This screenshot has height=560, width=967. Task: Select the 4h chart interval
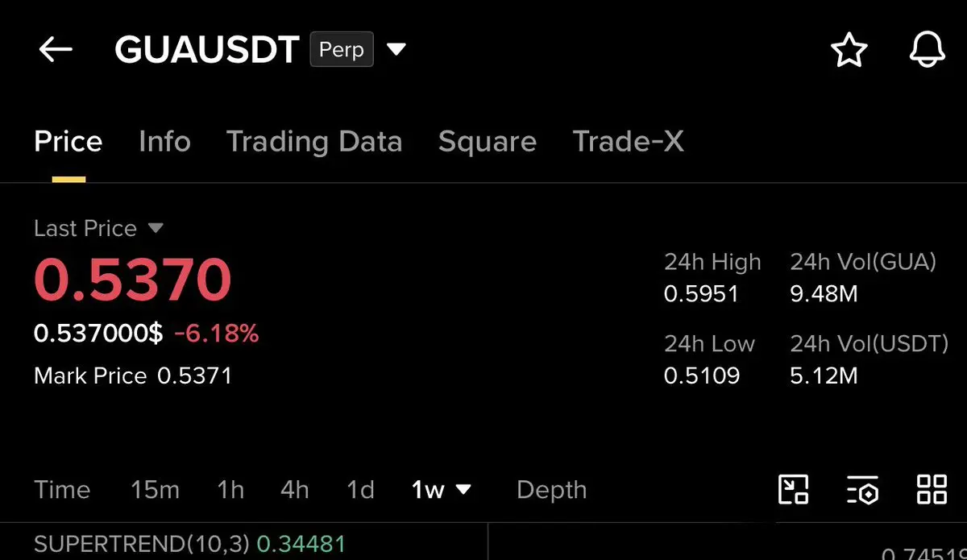[x=294, y=489]
